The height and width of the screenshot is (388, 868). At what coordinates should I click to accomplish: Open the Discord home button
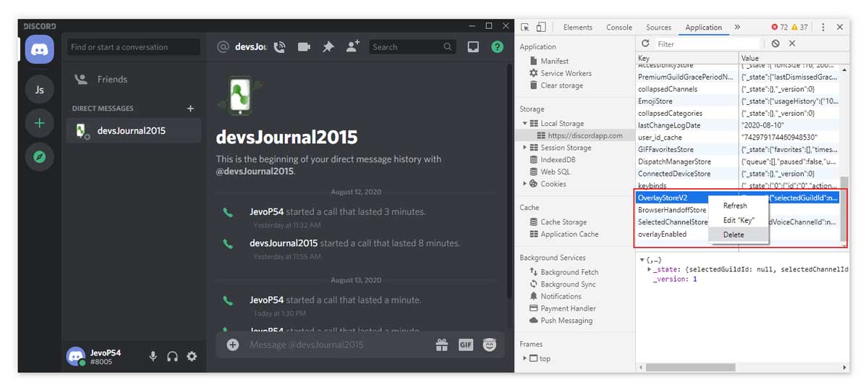point(39,49)
